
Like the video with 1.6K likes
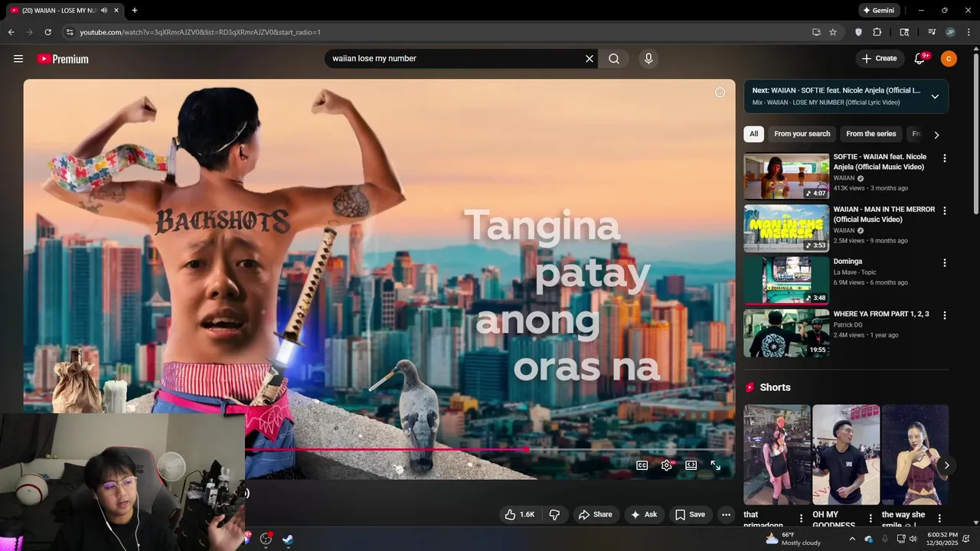pos(519,514)
